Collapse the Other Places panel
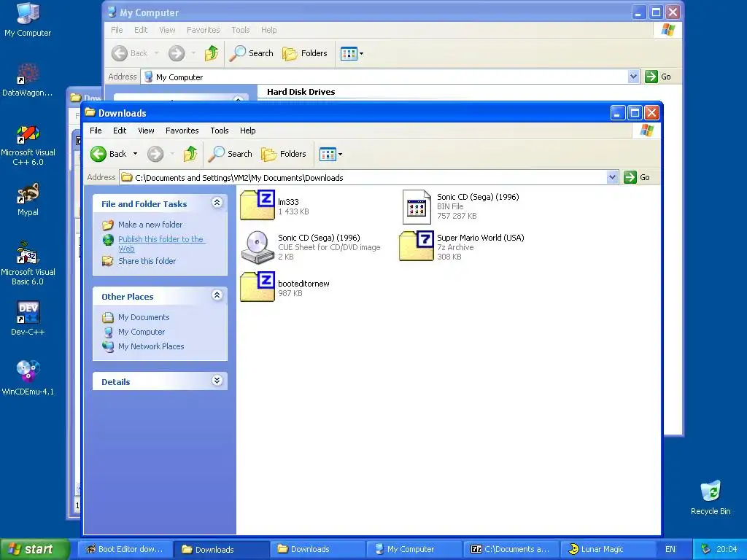This screenshot has height=560, width=747. pos(217,295)
